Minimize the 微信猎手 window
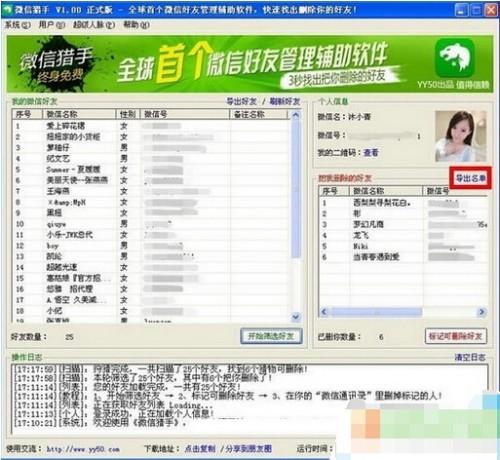The width and height of the screenshot is (500, 460). click(461, 11)
